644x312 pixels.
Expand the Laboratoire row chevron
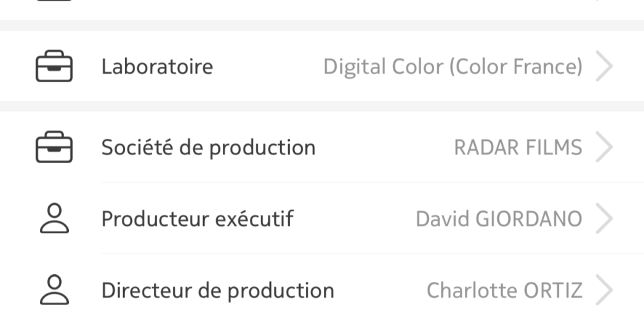604,66
